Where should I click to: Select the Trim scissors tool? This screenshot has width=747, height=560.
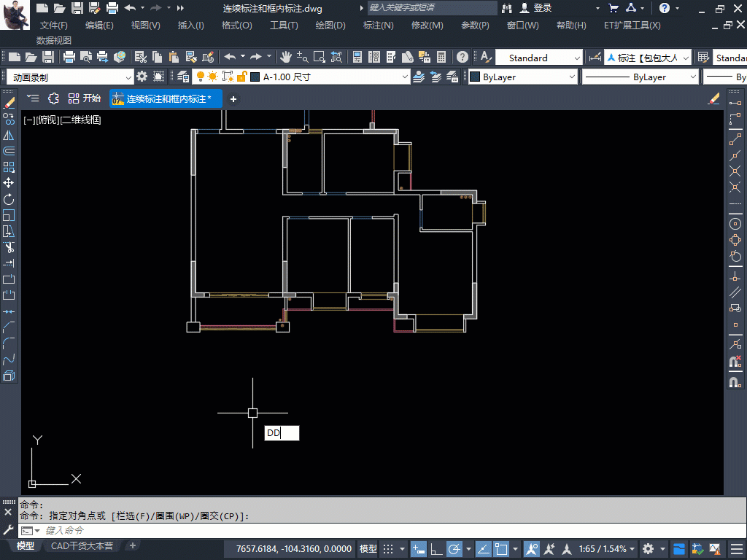click(x=9, y=247)
